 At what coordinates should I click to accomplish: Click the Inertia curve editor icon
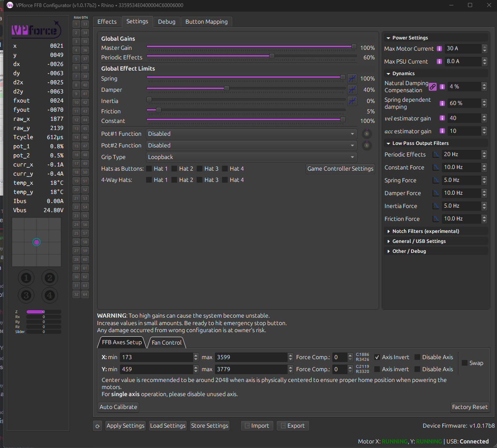point(352,101)
